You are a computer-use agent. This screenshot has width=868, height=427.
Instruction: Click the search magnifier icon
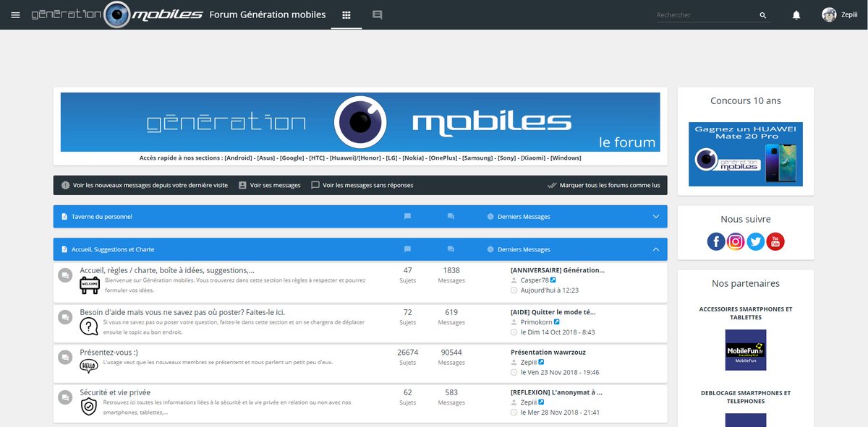[763, 15]
